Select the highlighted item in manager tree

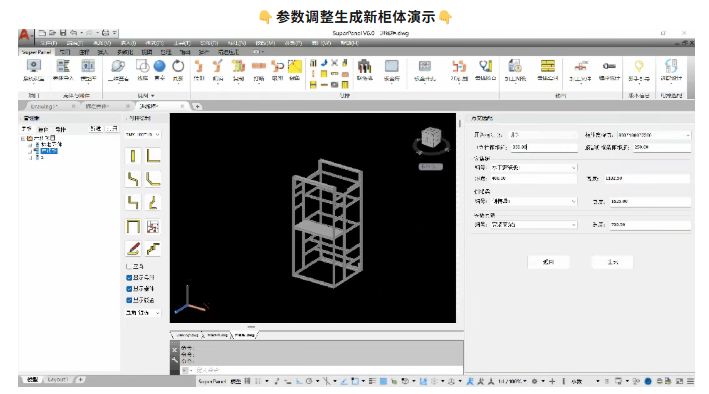point(49,151)
